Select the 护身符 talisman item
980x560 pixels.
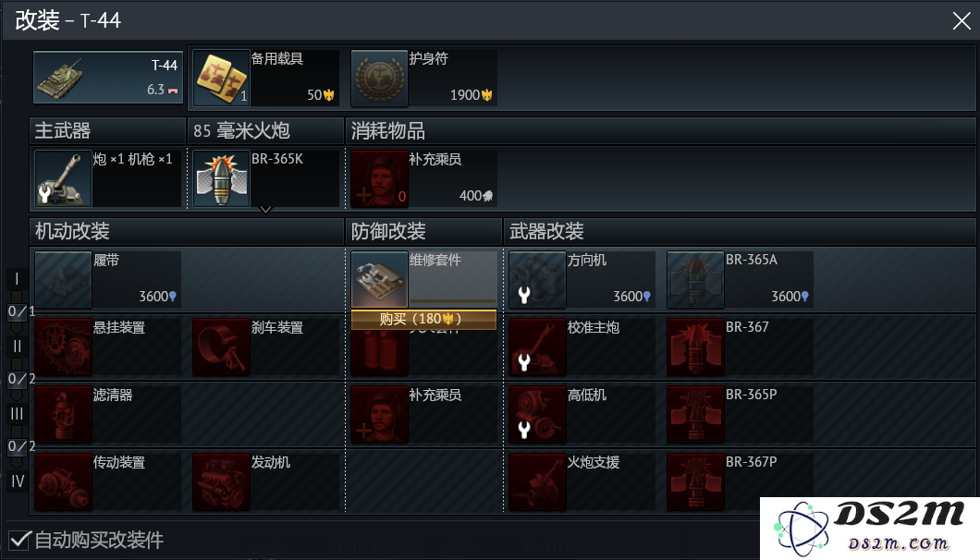point(423,79)
